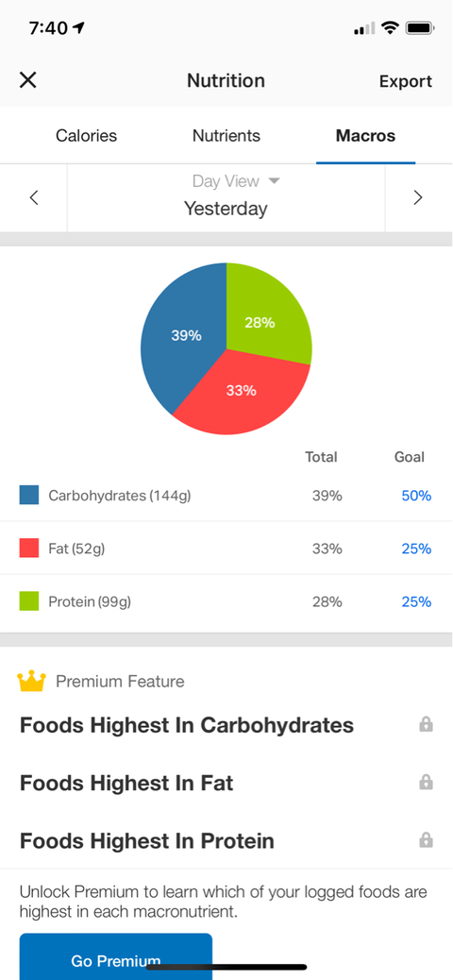The width and height of the screenshot is (453, 980).
Task: Tap the battery indicator in status bar
Action: (420, 27)
